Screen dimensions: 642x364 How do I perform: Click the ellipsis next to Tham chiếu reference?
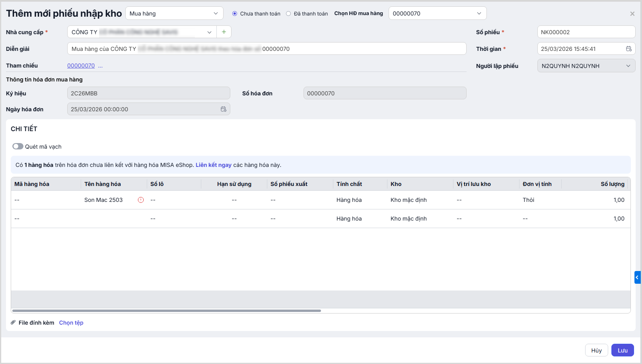pos(100,66)
